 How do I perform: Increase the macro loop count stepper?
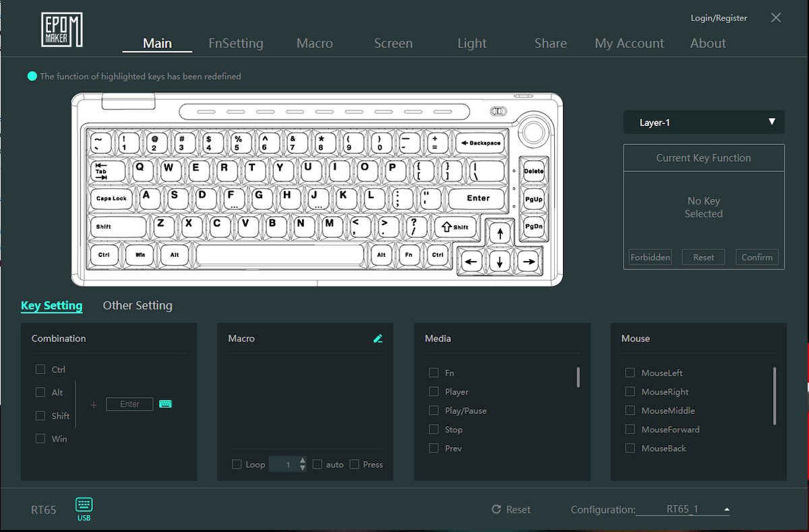pos(303,461)
